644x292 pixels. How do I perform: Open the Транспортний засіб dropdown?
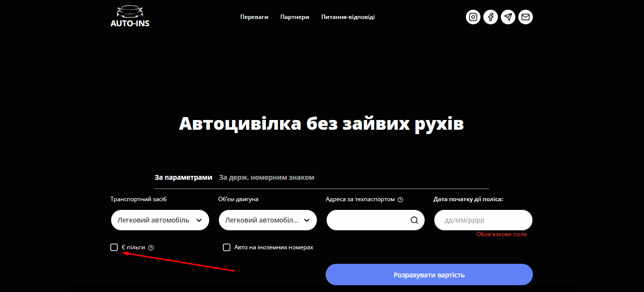click(160, 220)
